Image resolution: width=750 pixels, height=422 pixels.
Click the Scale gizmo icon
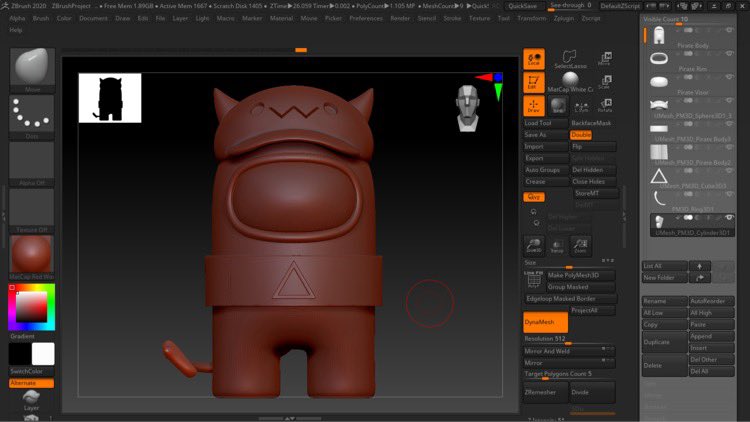click(605, 82)
